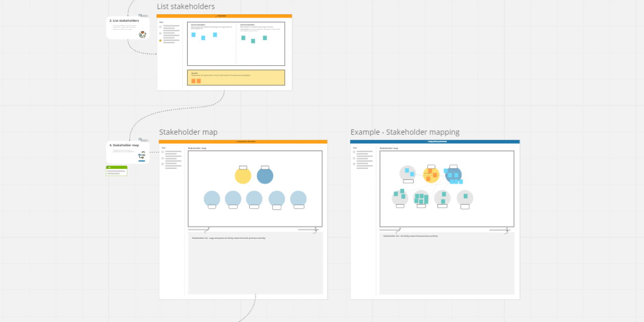Tick the first step radio in List stakeholders
Viewport: 644px width, 322px height.
pyautogui.click(x=161, y=27)
